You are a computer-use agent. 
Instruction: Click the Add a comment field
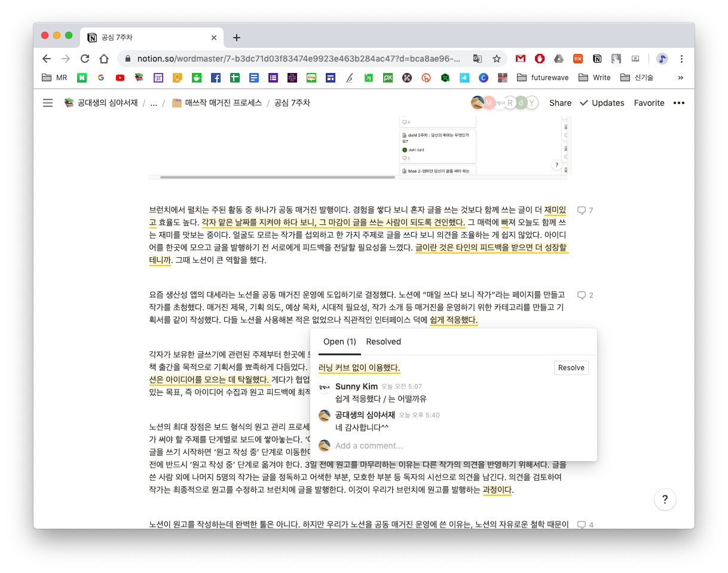[x=369, y=446]
